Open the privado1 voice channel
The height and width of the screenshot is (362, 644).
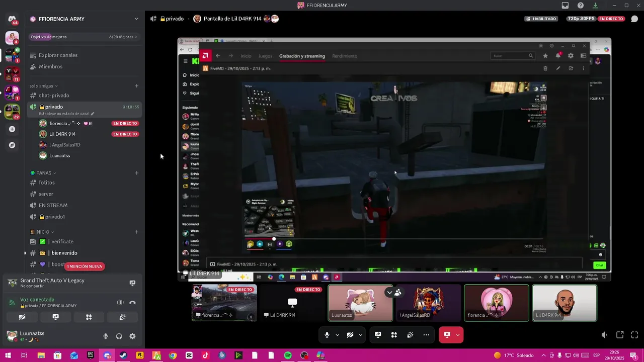pos(84,217)
